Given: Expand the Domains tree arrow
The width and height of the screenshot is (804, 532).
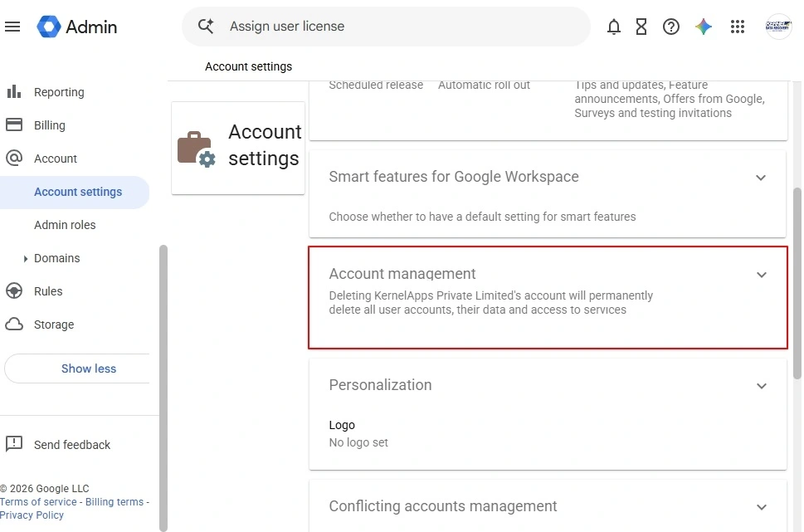Looking at the screenshot, I should pos(25,259).
